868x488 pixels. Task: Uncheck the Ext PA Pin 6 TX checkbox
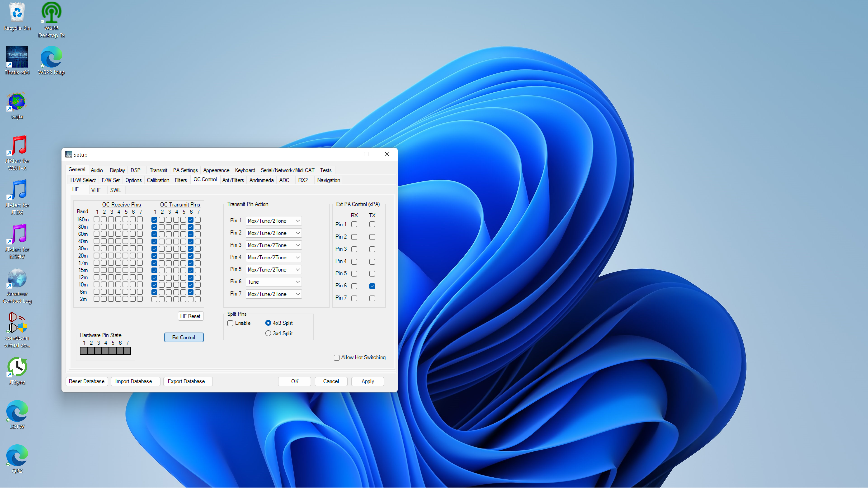click(372, 286)
